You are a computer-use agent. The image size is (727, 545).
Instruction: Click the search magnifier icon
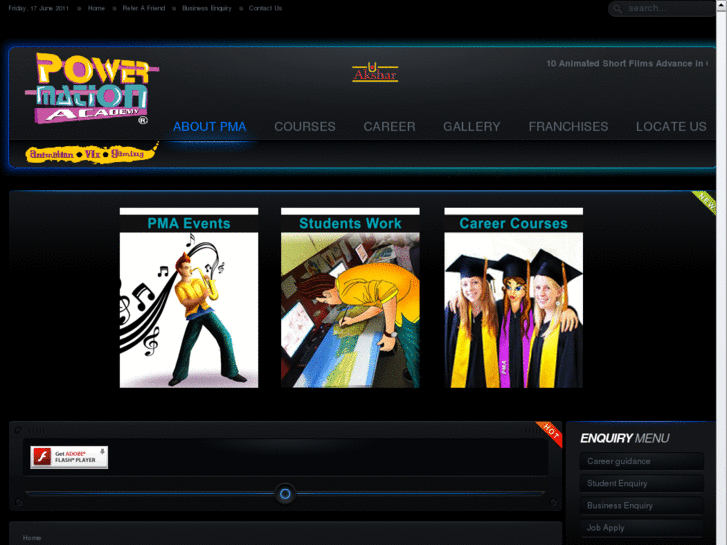click(618, 8)
